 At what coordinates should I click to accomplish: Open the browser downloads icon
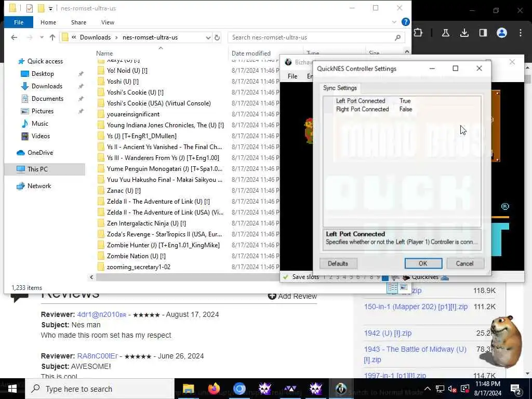(x=464, y=33)
